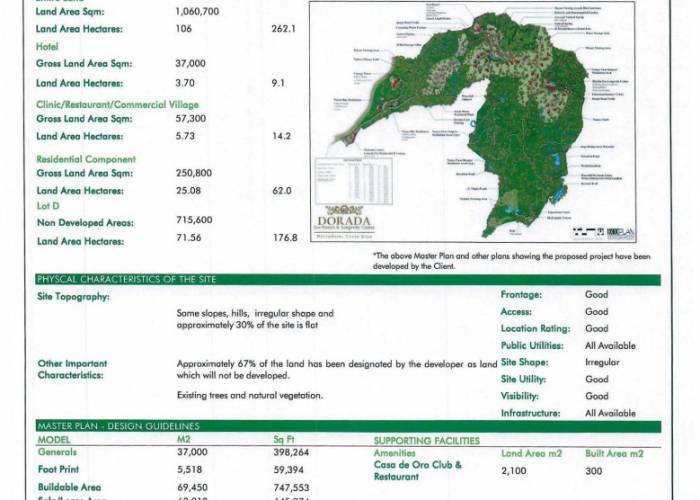Click the value "5.73"

185,136
